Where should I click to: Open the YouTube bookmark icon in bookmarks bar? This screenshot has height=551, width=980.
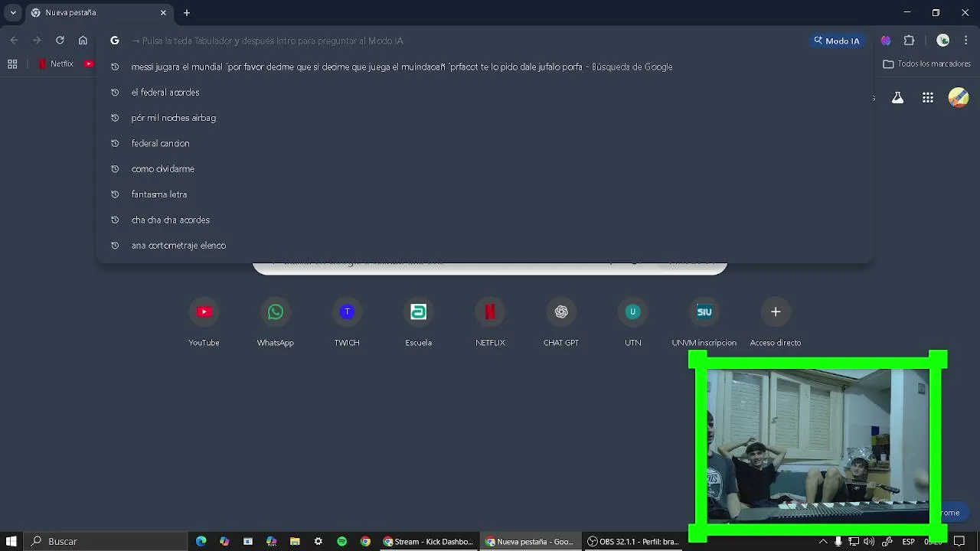click(89, 64)
